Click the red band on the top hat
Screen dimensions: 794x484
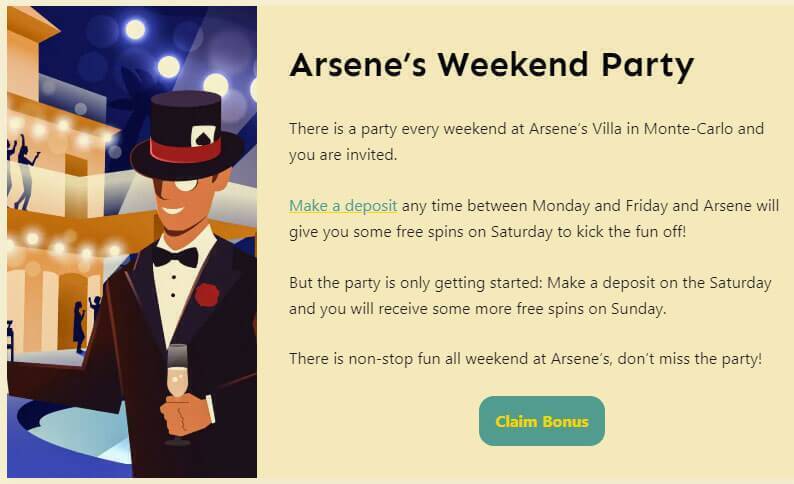(x=185, y=150)
